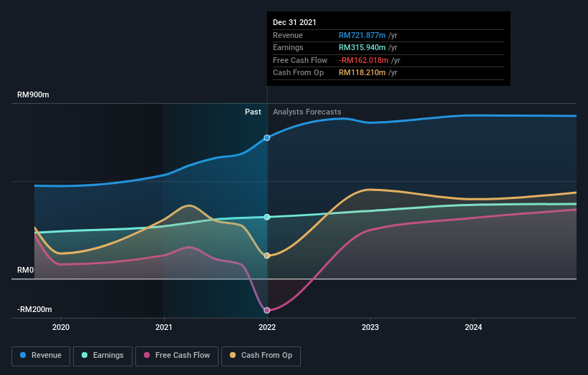This screenshot has width=588, height=375.
Task: Click the -RM200m y-axis label
Action: tap(34, 309)
